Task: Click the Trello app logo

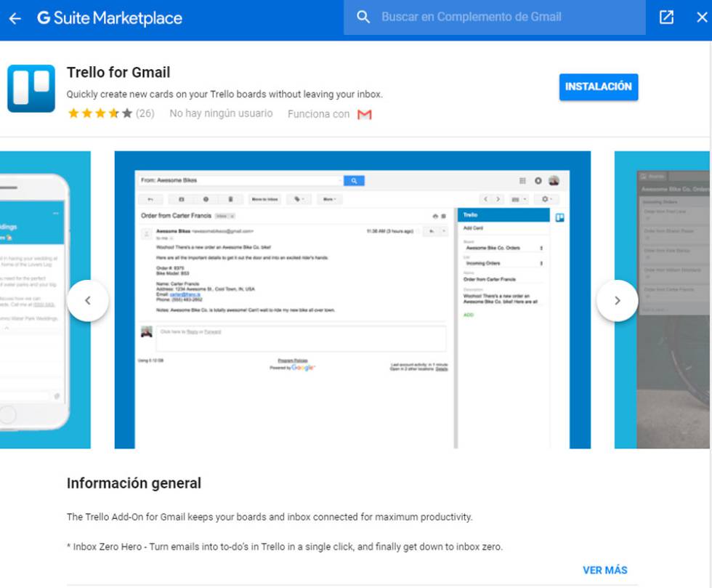Action: 31,88
